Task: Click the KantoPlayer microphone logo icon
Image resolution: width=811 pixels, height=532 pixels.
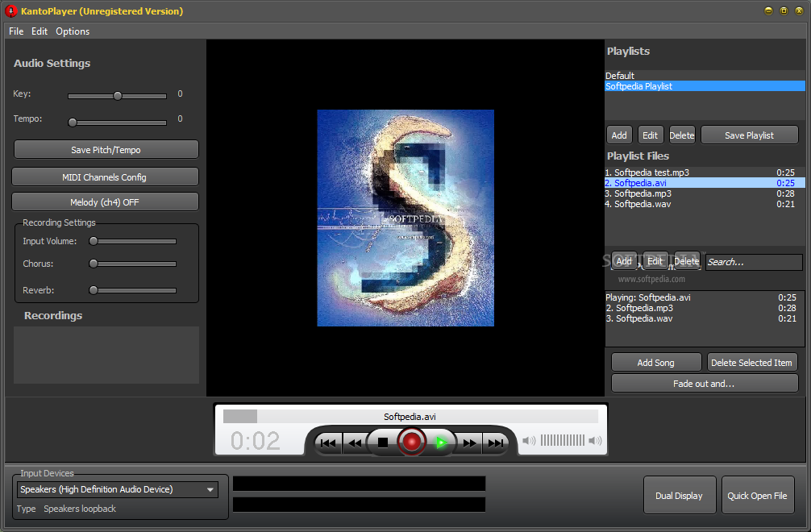Action: (x=10, y=10)
